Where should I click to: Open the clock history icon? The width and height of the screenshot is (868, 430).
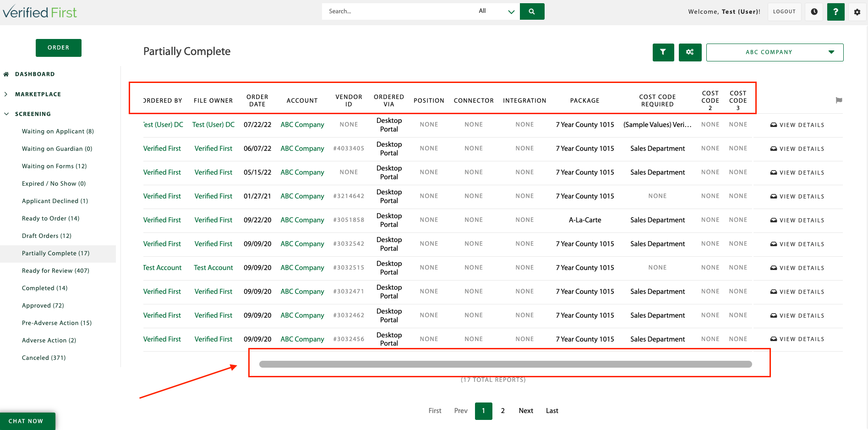point(814,11)
